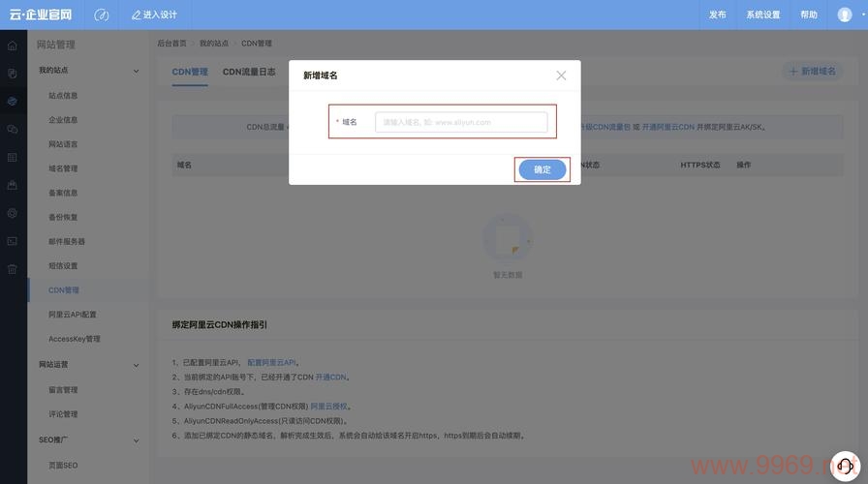The height and width of the screenshot is (484, 868).
Task: Open 企业信息 in the sidebar
Action: pyautogui.click(x=63, y=120)
